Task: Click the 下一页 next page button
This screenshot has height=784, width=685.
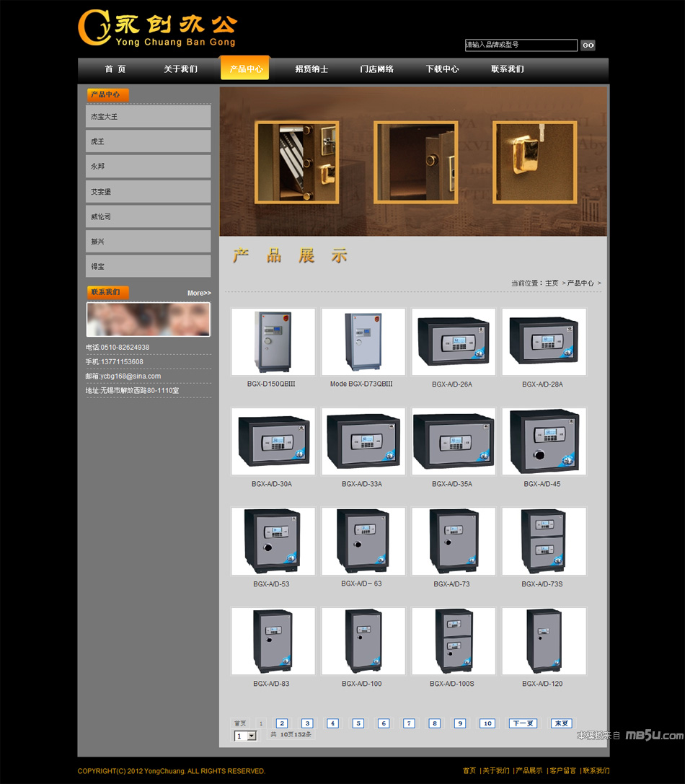Action: [x=523, y=723]
